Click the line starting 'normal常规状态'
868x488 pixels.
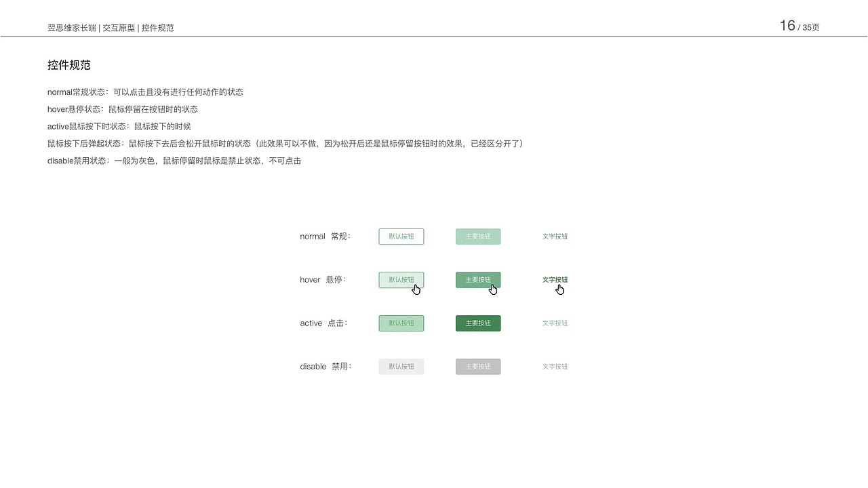point(145,92)
